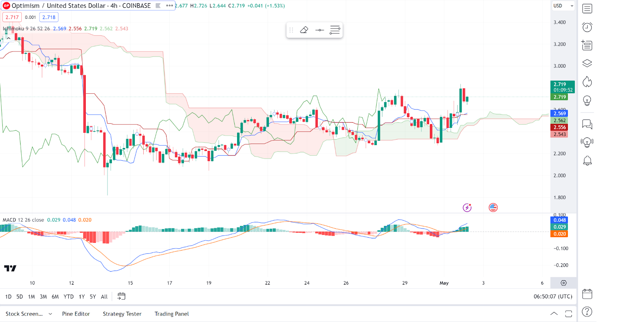Image resolution: width=644 pixels, height=322 pixels.
Task: Click the May label on time axis
Action: click(x=444, y=283)
